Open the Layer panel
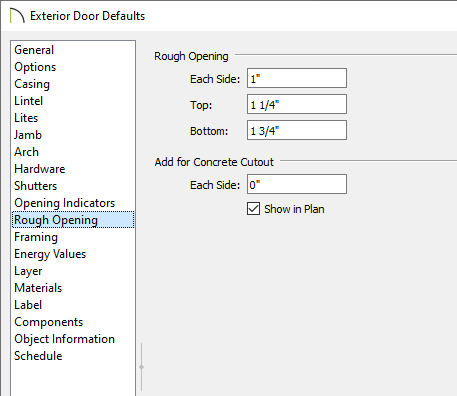 pyautogui.click(x=28, y=271)
